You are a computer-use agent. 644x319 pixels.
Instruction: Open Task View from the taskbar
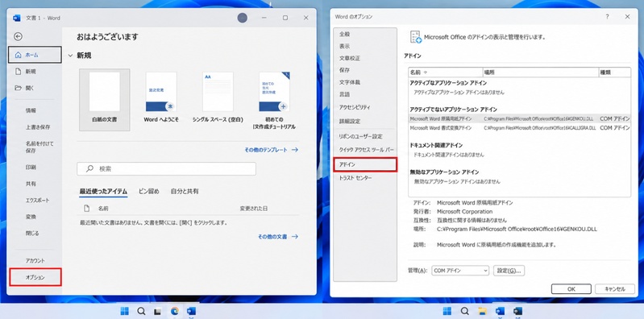(157, 311)
